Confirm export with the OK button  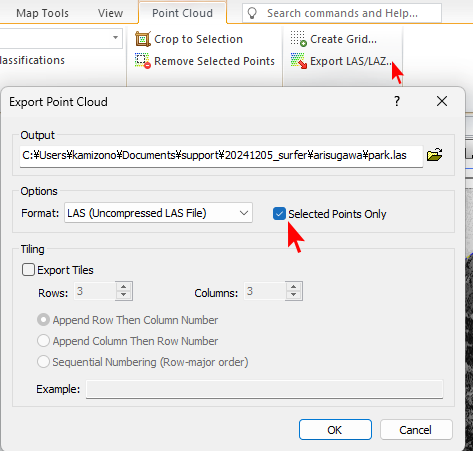pyautogui.click(x=335, y=430)
